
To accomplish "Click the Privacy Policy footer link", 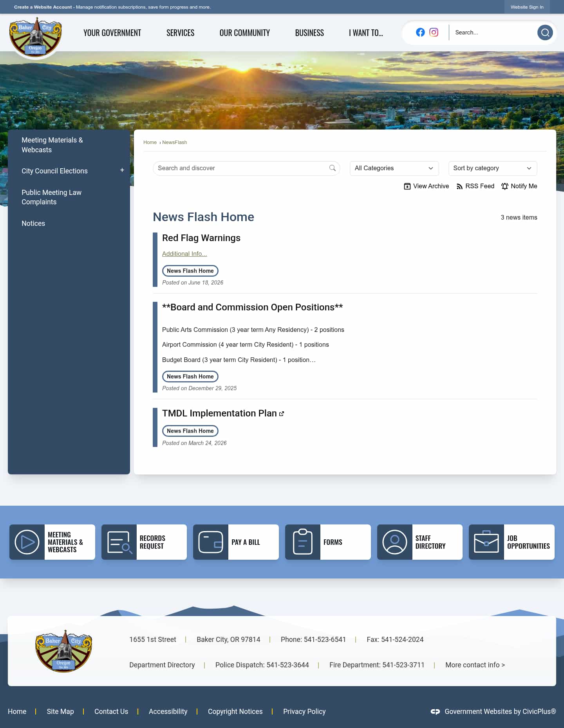I will (x=304, y=712).
